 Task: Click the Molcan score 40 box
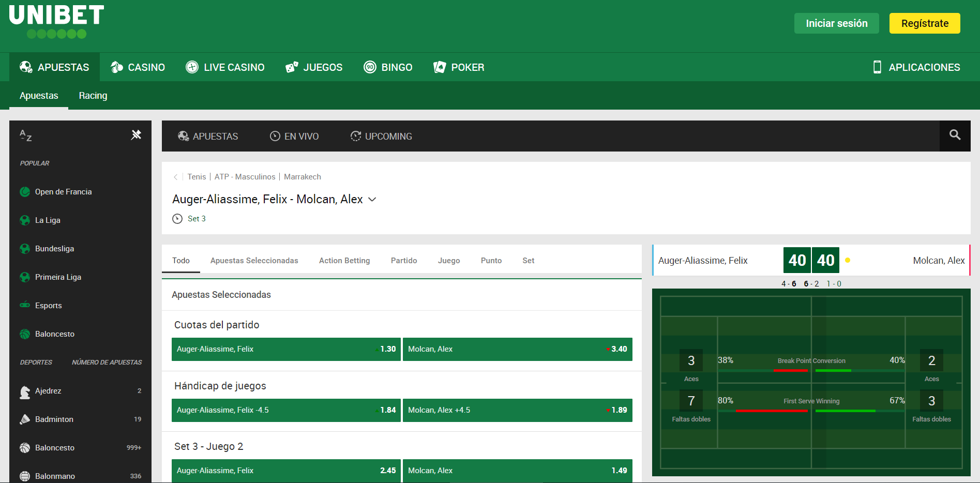pyautogui.click(x=825, y=260)
